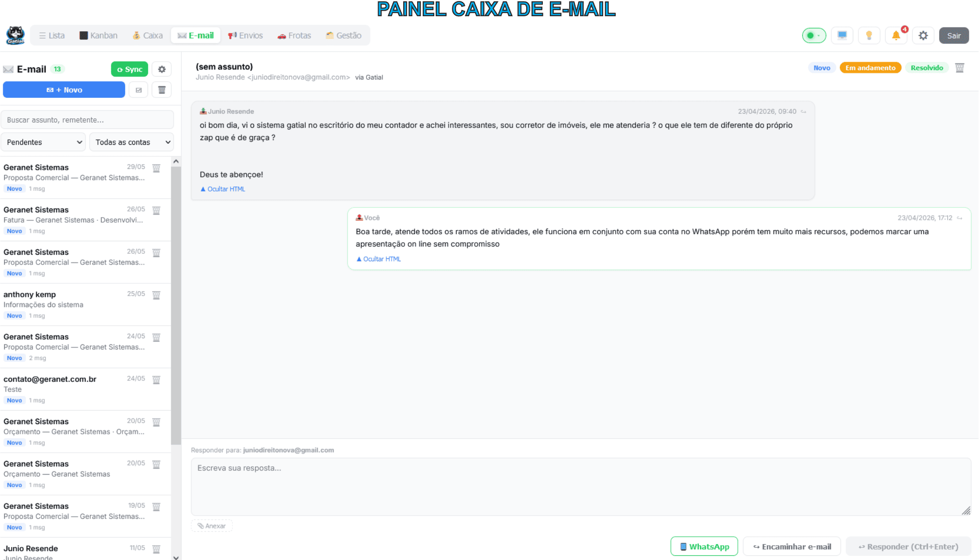Delete the second Orçamento 20/05 e-mail
This screenshot has height=560, width=979.
click(x=156, y=464)
